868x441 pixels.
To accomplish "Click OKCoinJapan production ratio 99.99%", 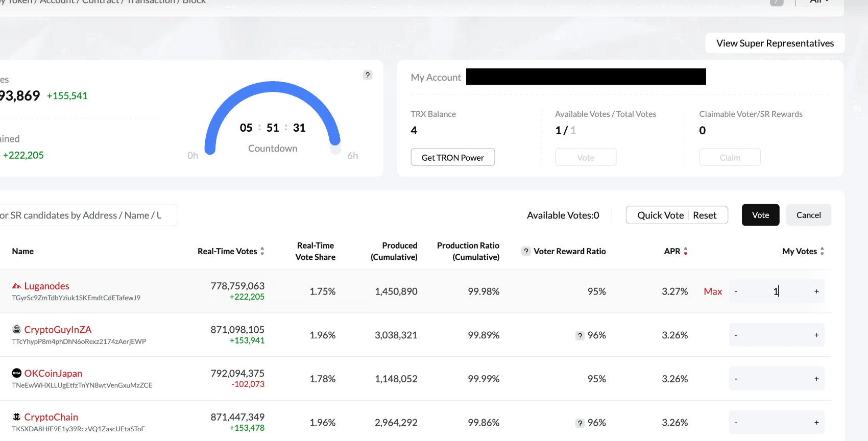I will (x=484, y=379).
